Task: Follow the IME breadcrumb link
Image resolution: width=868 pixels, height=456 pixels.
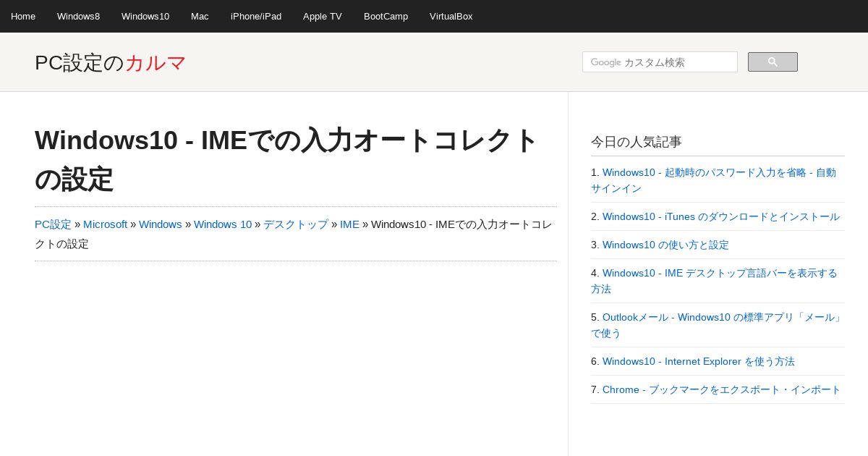Action: tap(349, 224)
